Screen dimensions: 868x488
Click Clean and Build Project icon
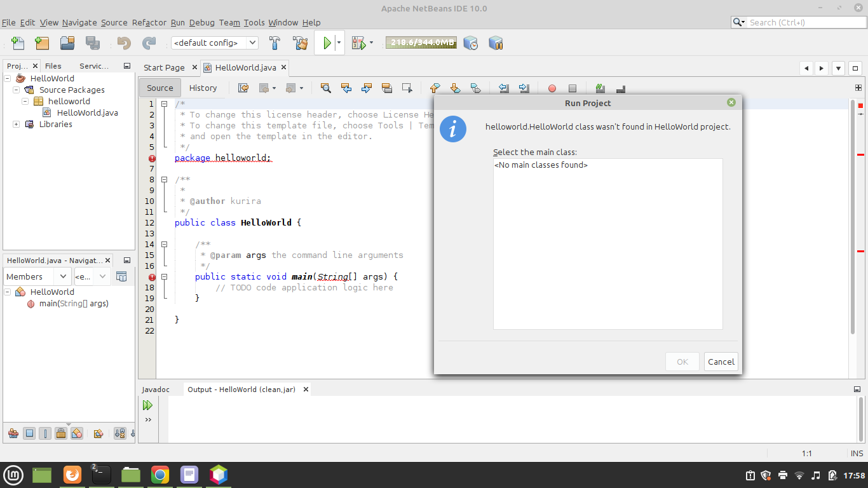(301, 43)
